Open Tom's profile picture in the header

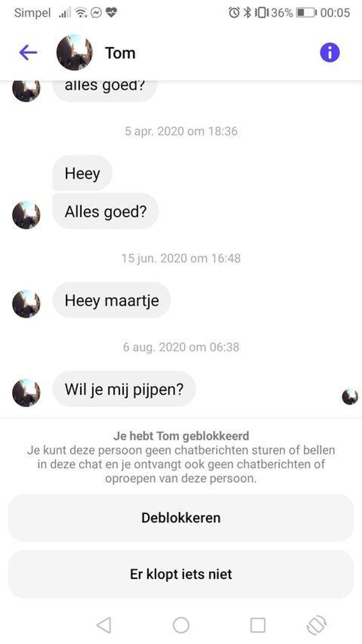coord(75,53)
